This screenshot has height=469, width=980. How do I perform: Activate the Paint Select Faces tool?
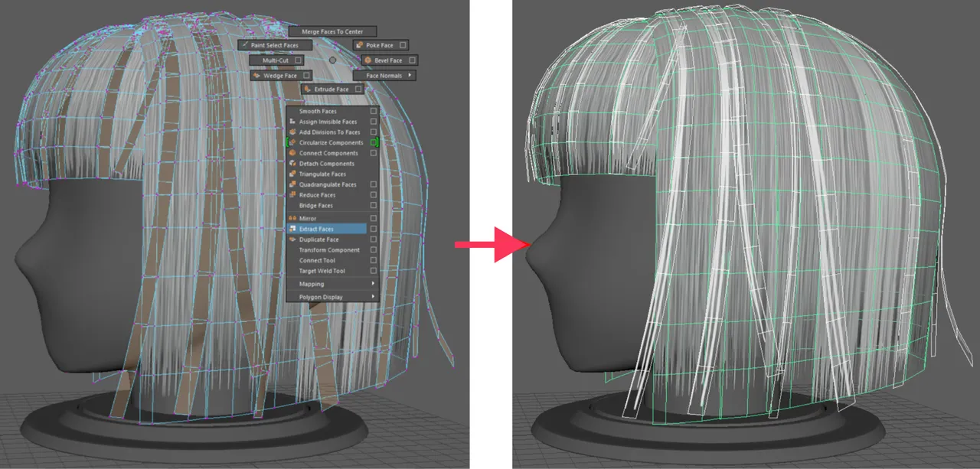point(274,45)
